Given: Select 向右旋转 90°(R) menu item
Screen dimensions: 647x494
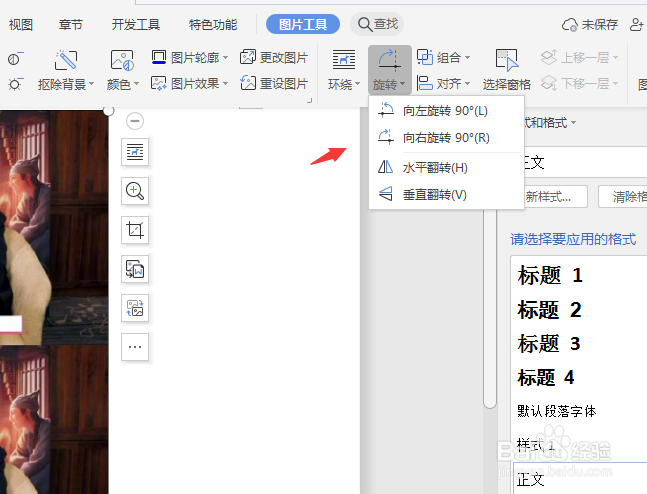Looking at the screenshot, I should pos(446,137).
